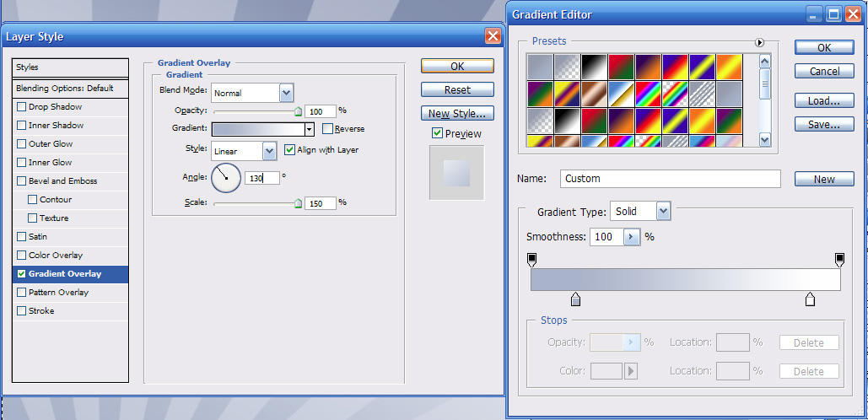Image resolution: width=868 pixels, height=420 pixels.
Task: Click the left opacity stop marker
Action: click(532, 260)
